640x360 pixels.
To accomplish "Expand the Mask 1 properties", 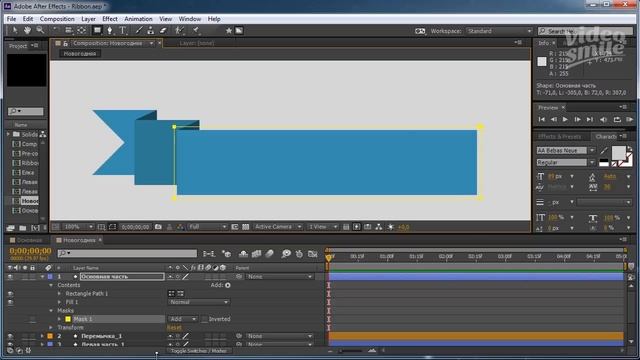I will [60, 319].
